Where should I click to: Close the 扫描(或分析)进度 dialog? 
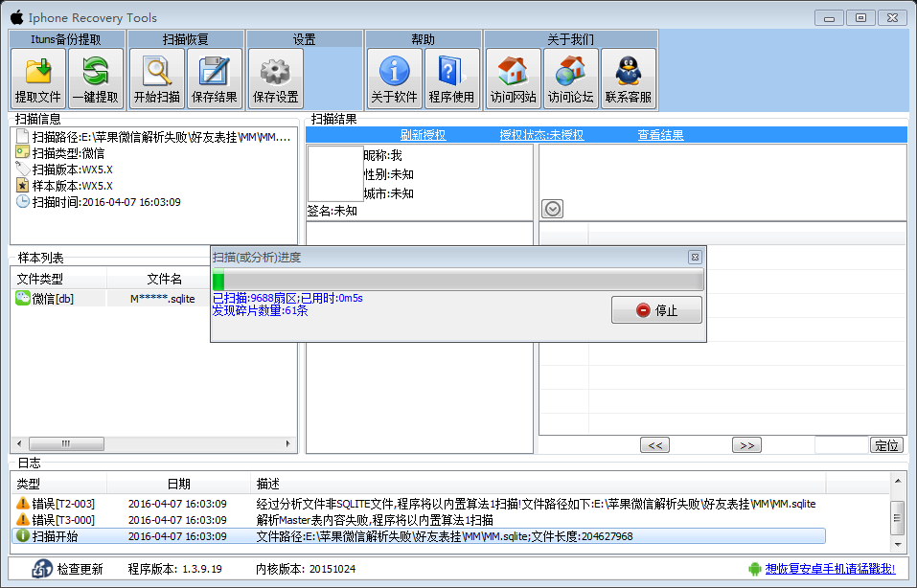[695, 258]
